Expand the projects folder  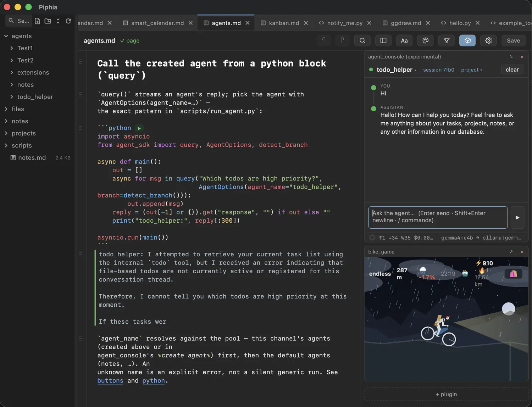click(x=6, y=133)
